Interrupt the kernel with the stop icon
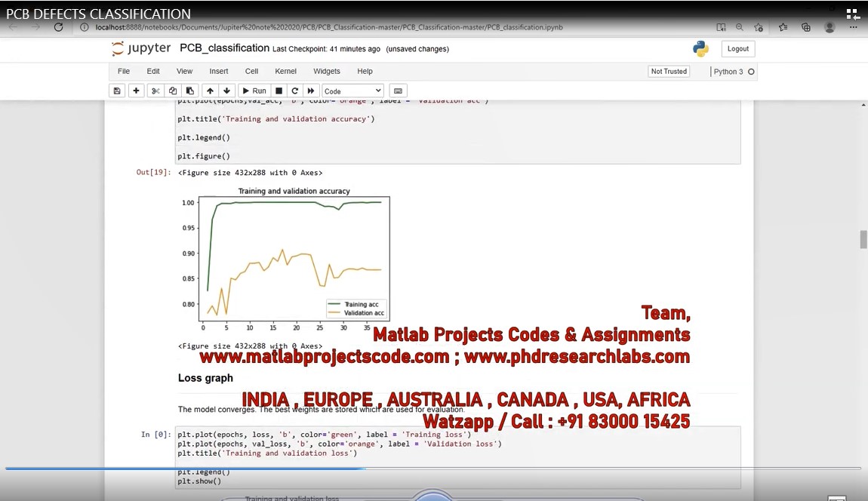Image resolution: width=868 pixels, height=501 pixels. tap(279, 91)
